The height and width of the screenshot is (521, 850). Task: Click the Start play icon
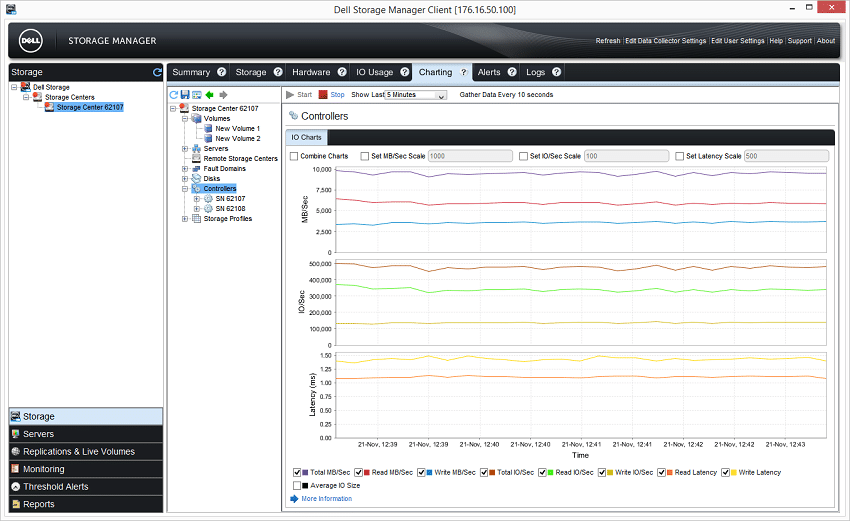(x=290, y=94)
